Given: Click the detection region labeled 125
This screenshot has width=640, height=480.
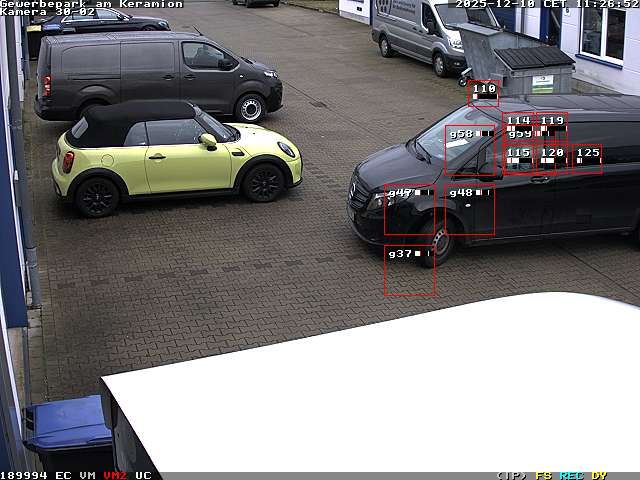Looking at the screenshot, I should (x=587, y=159).
